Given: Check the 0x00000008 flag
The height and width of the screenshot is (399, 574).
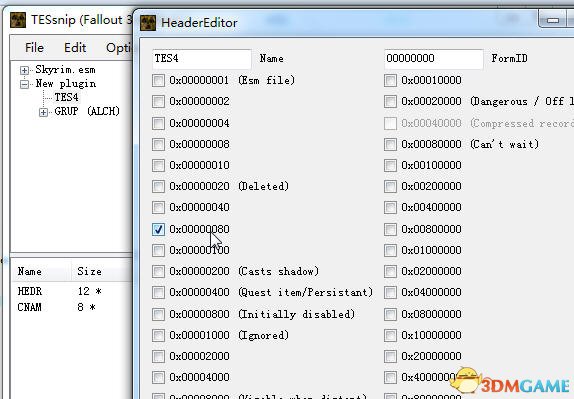Looking at the screenshot, I should pyautogui.click(x=159, y=144).
